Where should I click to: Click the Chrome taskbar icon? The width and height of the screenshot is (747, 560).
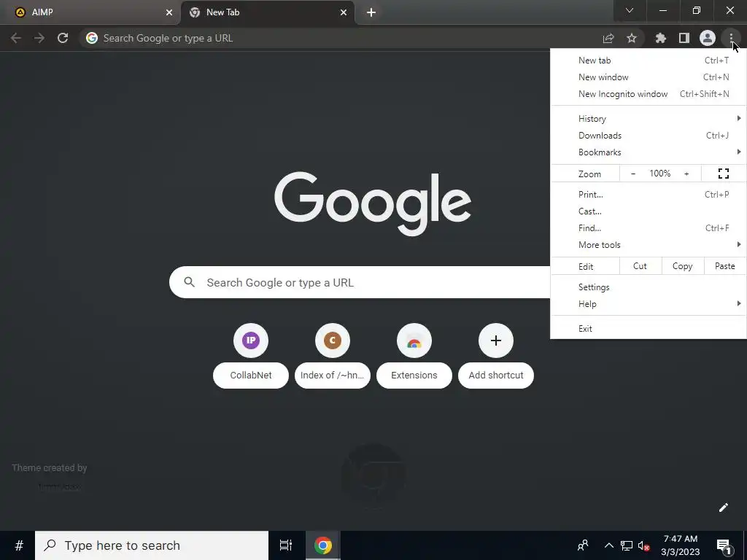322,545
